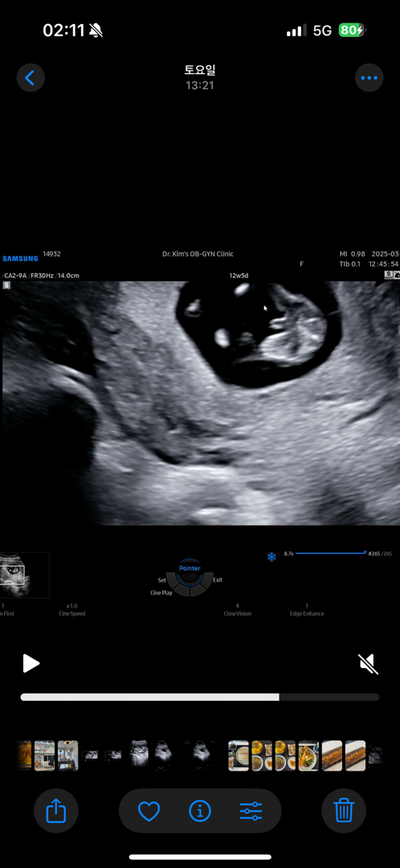The image size is (400, 868).
Task: Open the share sheet icon
Action: [56, 811]
